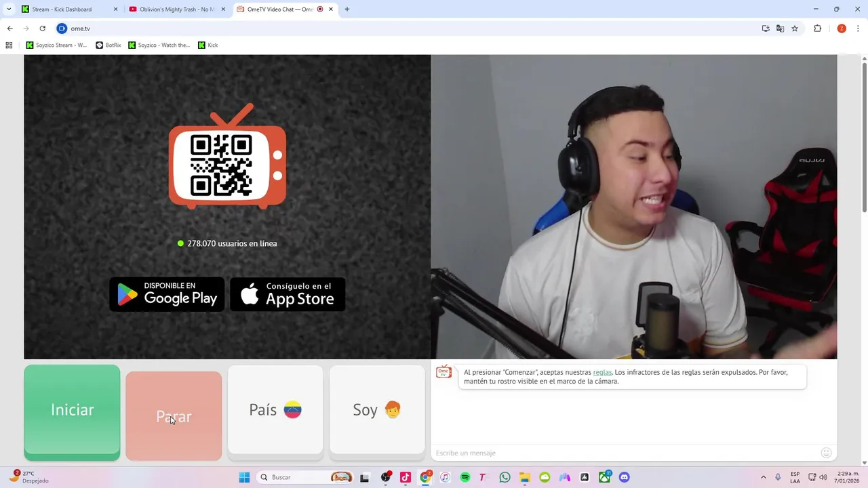
Task: Open the Soyzico - Watch the... bookmark
Action: point(159,45)
